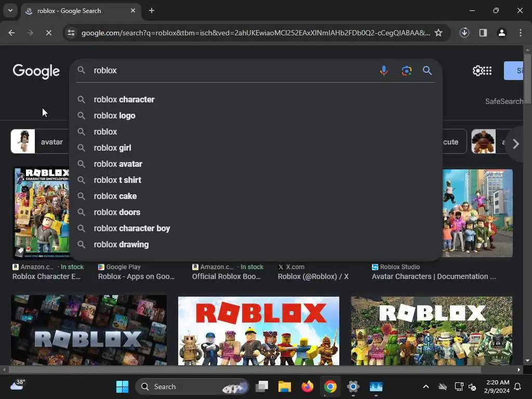The width and height of the screenshot is (532, 399).
Task: Choose suggestion roblox drawing
Action: point(256,245)
